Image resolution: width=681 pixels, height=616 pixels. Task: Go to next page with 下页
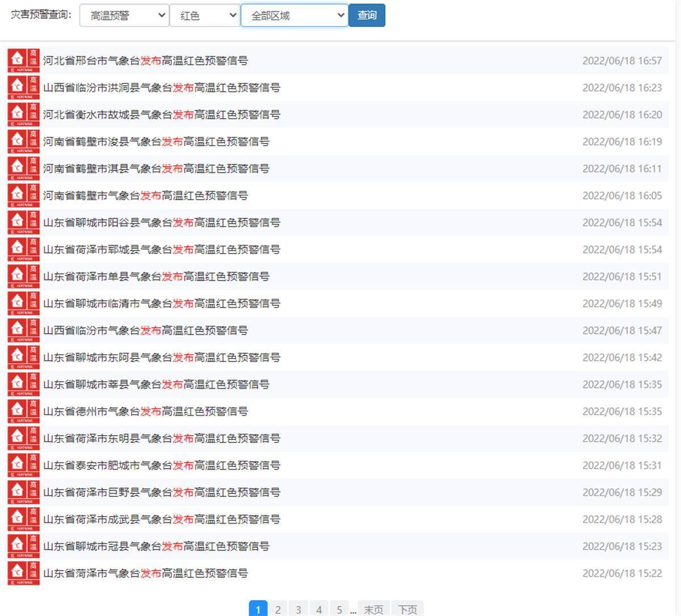(x=407, y=609)
